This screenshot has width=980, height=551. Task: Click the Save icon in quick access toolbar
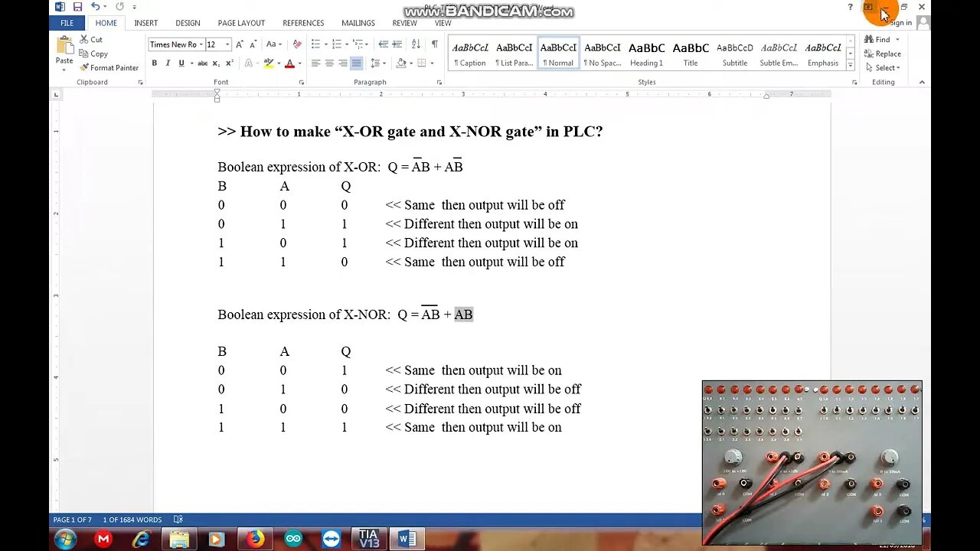pyautogui.click(x=77, y=7)
